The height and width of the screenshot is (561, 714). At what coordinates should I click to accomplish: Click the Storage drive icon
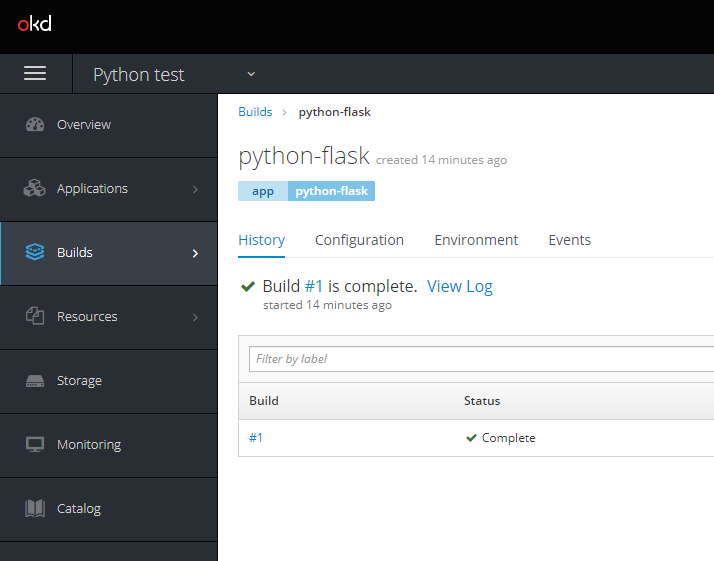35,381
